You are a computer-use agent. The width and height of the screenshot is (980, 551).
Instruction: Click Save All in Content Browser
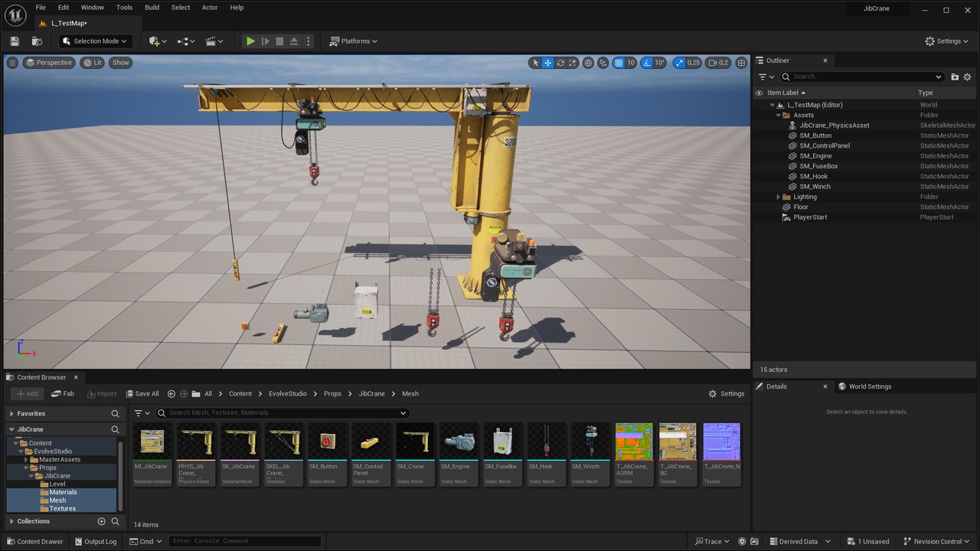click(142, 393)
